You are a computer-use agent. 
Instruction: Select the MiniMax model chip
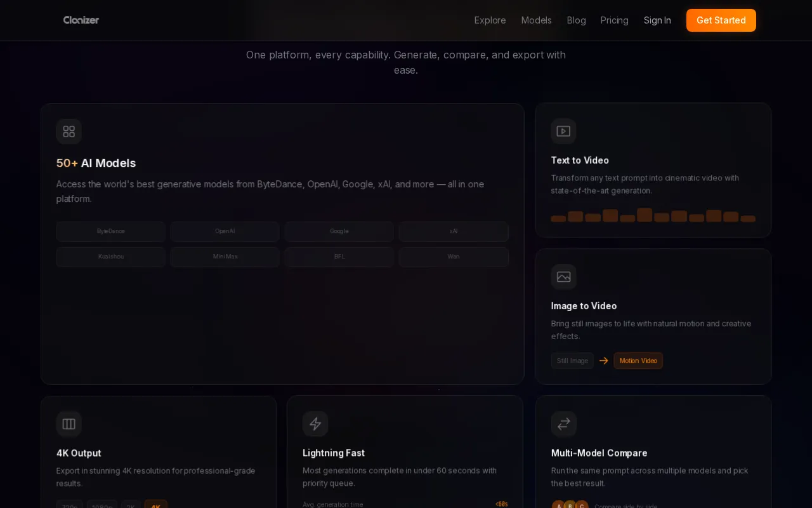tap(225, 257)
